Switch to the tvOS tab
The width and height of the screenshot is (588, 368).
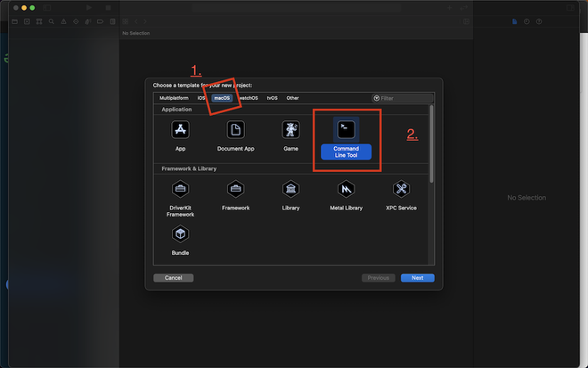[x=273, y=98]
